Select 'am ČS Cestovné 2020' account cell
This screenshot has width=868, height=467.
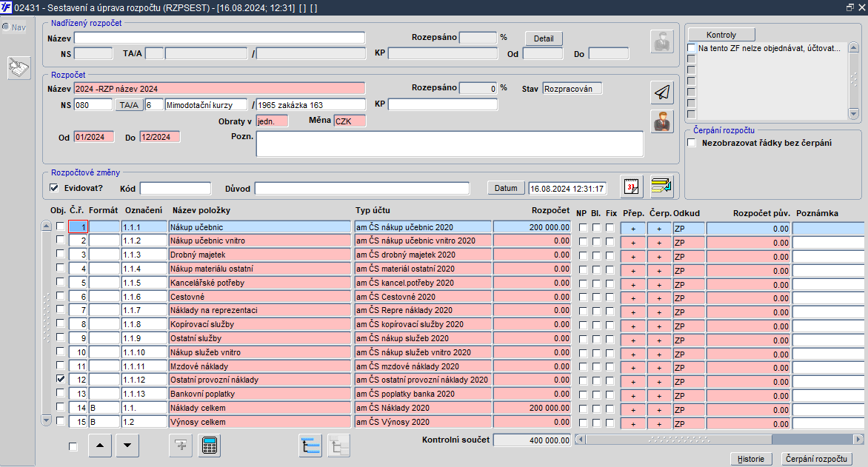(x=423, y=297)
